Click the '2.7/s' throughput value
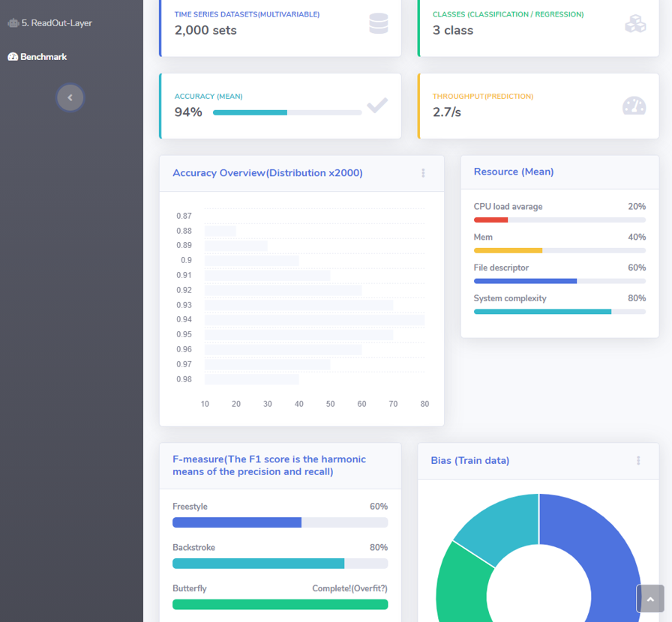Screen dimensions: 672x622 click(x=446, y=112)
